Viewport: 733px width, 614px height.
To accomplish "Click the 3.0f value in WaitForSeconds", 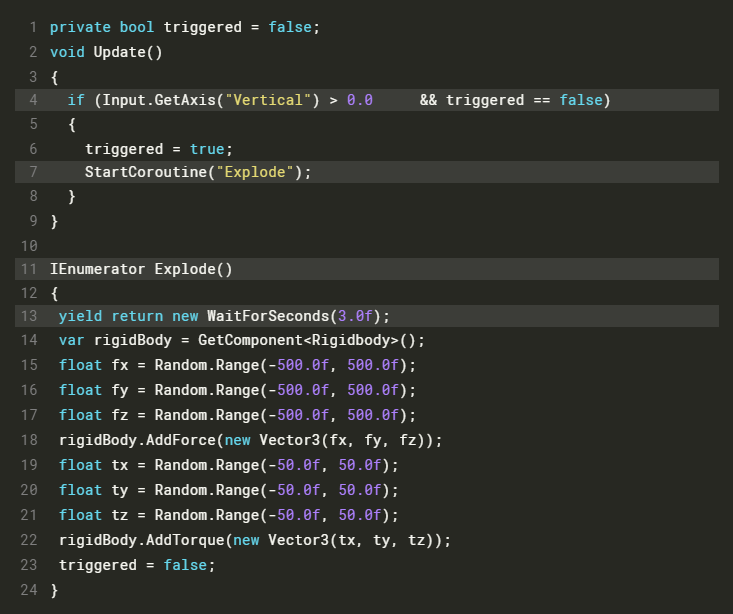I will [x=358, y=316].
